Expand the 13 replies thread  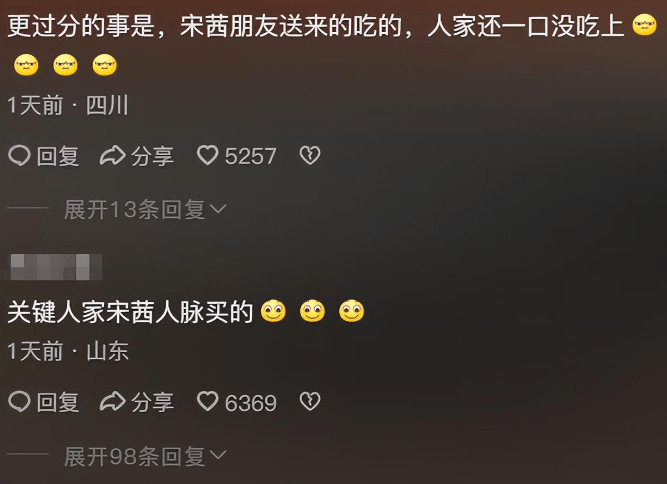tap(145, 209)
